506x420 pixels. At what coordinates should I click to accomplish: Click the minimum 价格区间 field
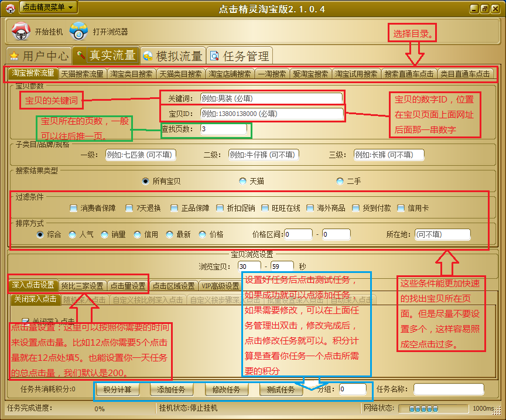(298, 234)
